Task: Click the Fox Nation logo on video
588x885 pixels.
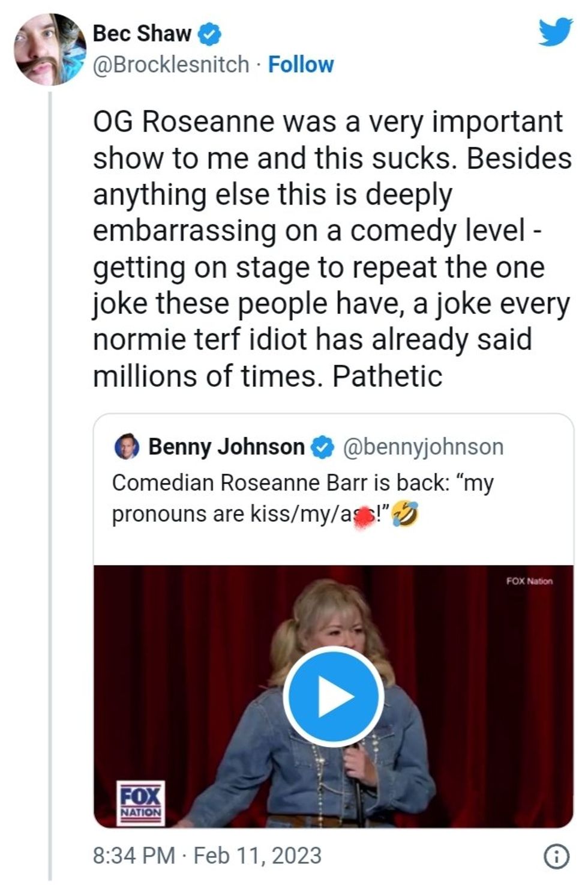Action: tap(140, 803)
